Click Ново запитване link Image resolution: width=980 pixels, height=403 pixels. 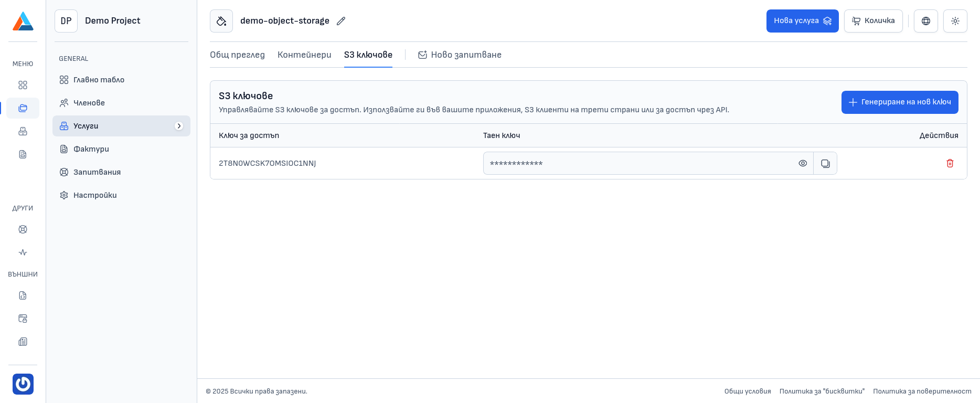tap(460, 55)
